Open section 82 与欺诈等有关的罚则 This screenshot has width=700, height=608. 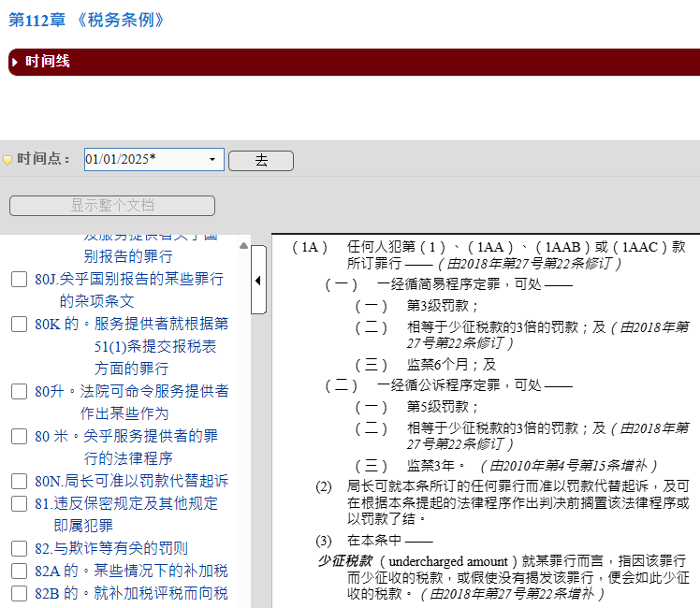coord(110,549)
